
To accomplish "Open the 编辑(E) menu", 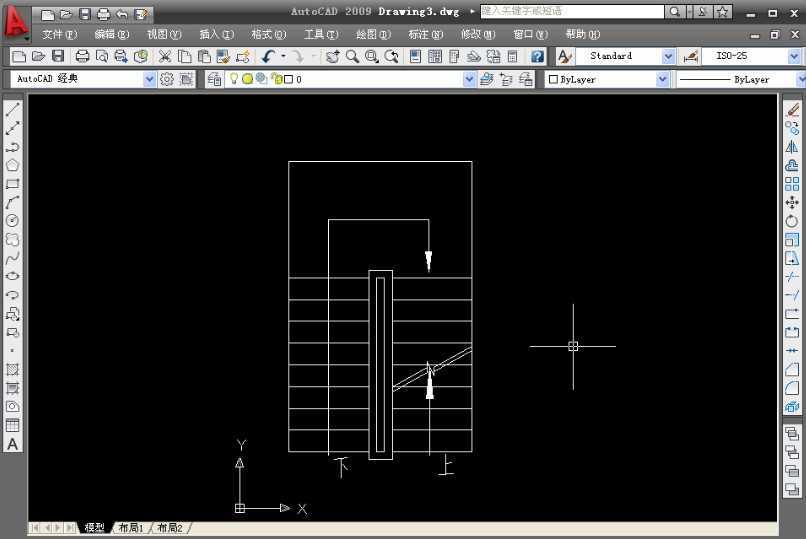I will tap(112, 34).
